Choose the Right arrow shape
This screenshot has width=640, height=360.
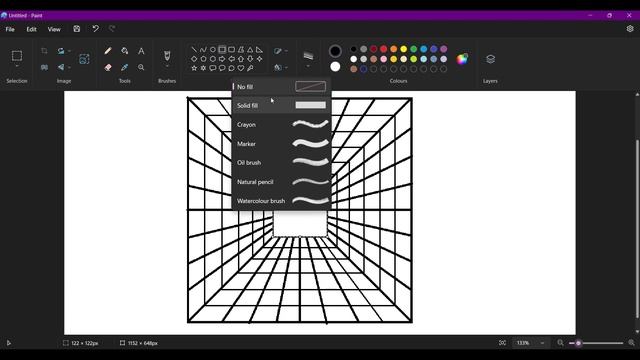(x=222, y=59)
